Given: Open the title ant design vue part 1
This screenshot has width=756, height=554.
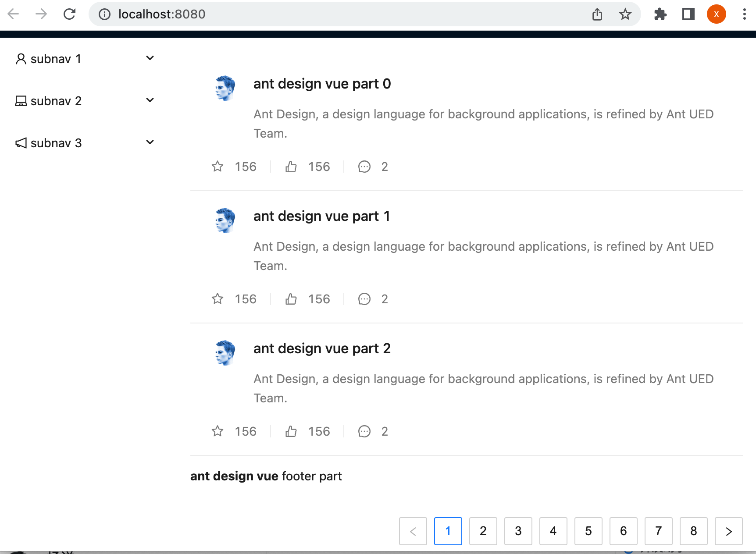Looking at the screenshot, I should point(321,216).
